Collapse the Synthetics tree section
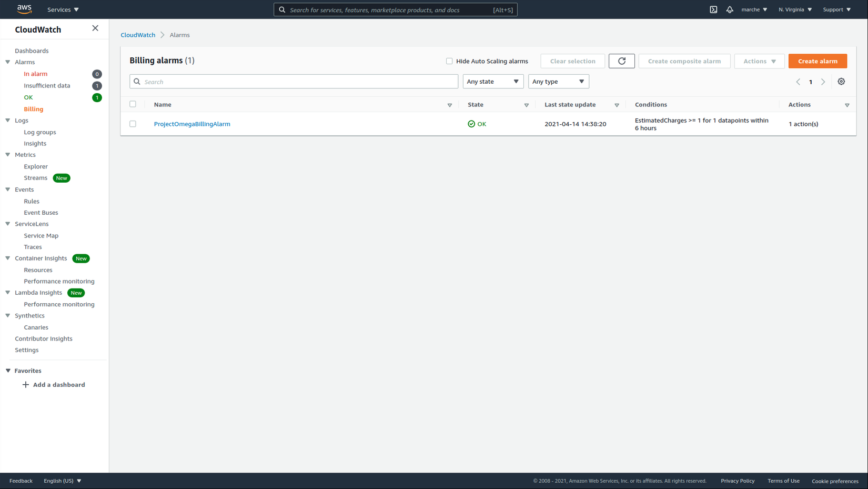 point(8,316)
